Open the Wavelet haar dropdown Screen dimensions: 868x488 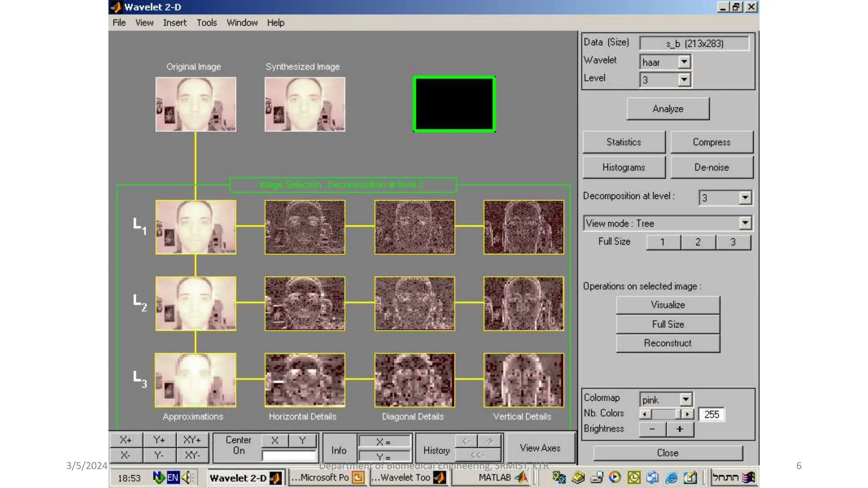[x=684, y=62]
